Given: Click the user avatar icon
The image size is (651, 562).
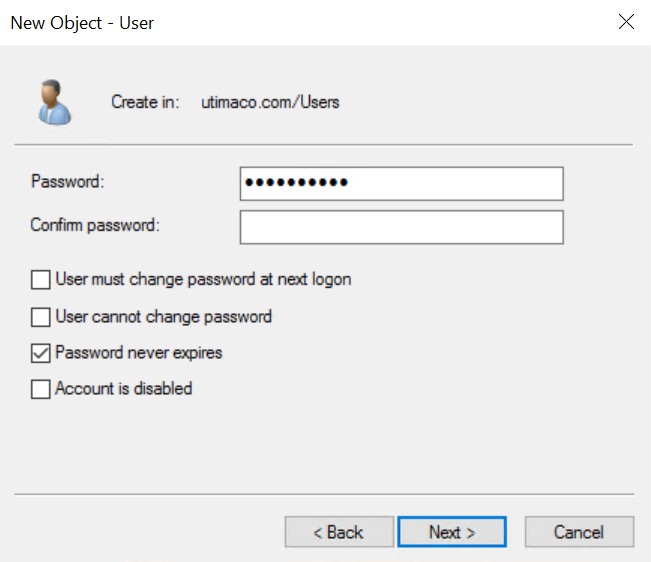Looking at the screenshot, I should [x=54, y=102].
